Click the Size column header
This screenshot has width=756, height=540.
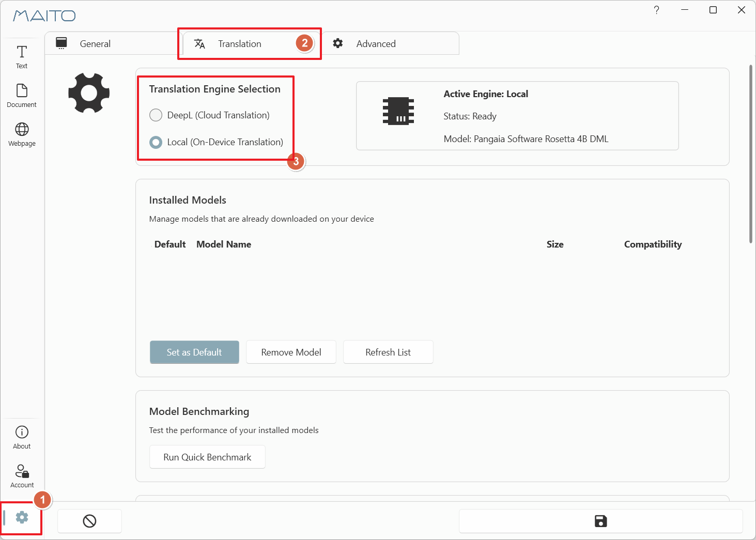click(555, 244)
